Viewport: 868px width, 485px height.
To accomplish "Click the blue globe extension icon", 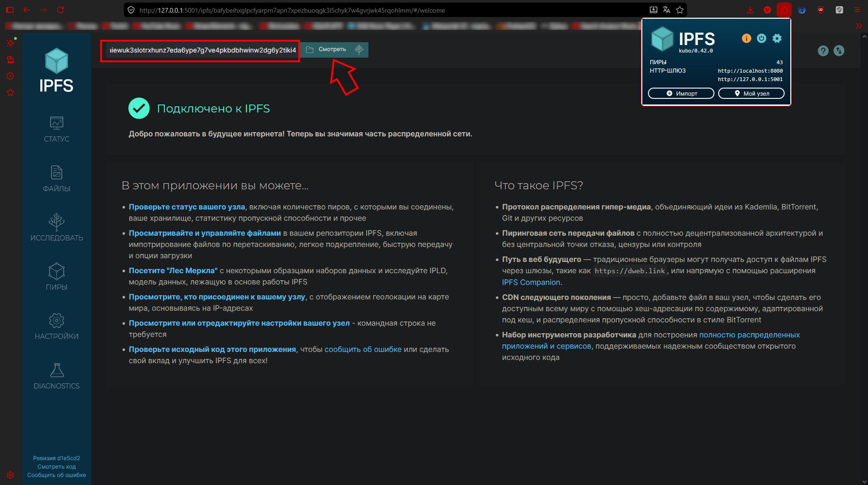I will tap(802, 10).
